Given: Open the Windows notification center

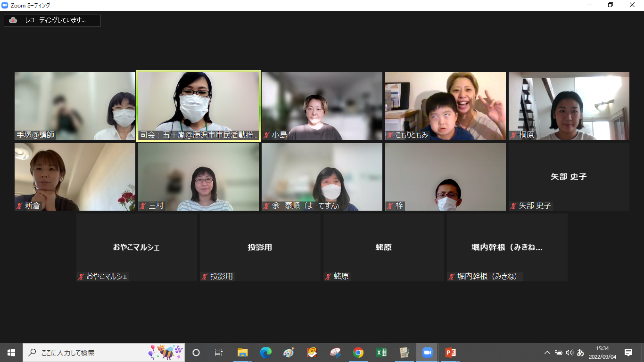Looking at the screenshot, I should pyautogui.click(x=628, y=353).
